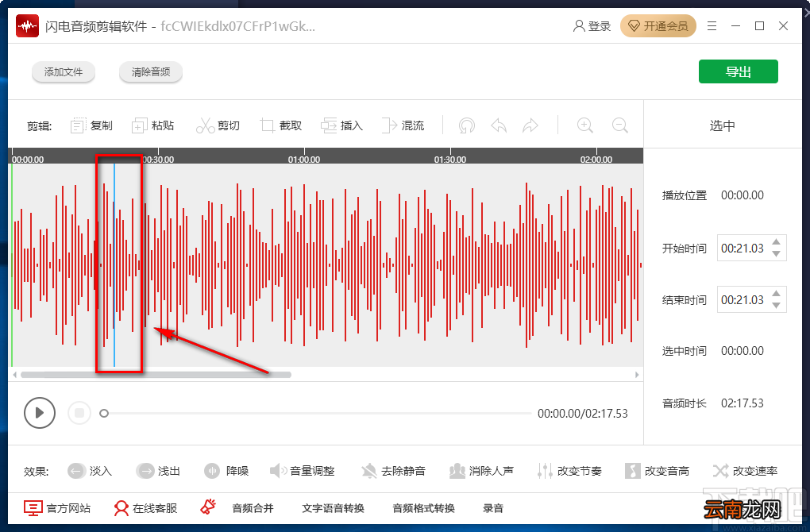This screenshot has width=810, height=532.
Task: Decrease end time (结束时间) with down arrow
Action: click(x=776, y=305)
